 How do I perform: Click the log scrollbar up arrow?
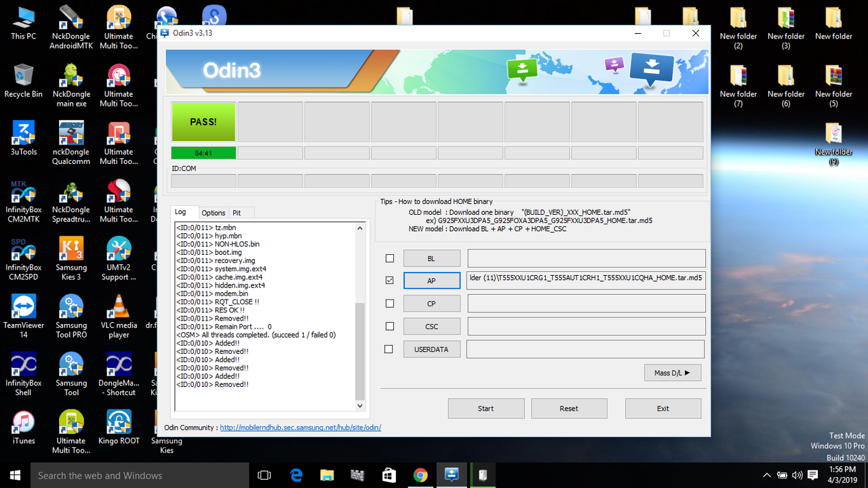point(360,228)
